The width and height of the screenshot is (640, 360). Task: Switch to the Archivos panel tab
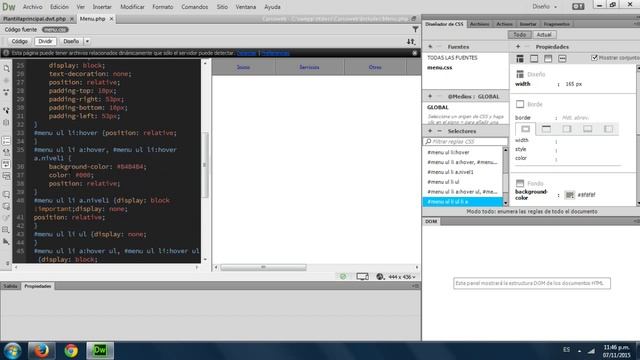pyautogui.click(x=479, y=24)
